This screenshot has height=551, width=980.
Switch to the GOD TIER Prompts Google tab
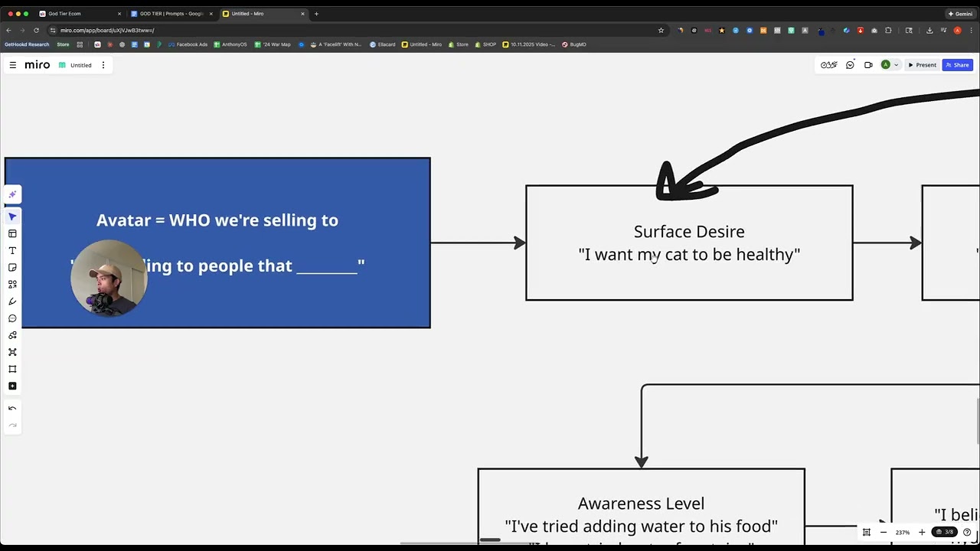[x=171, y=14]
